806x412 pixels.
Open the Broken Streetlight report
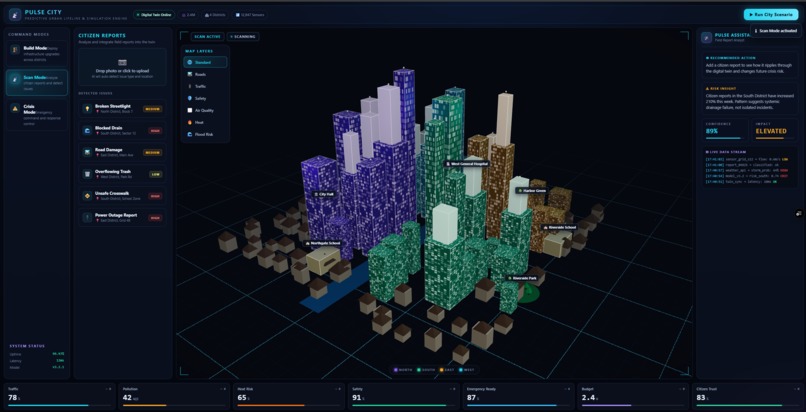point(122,109)
